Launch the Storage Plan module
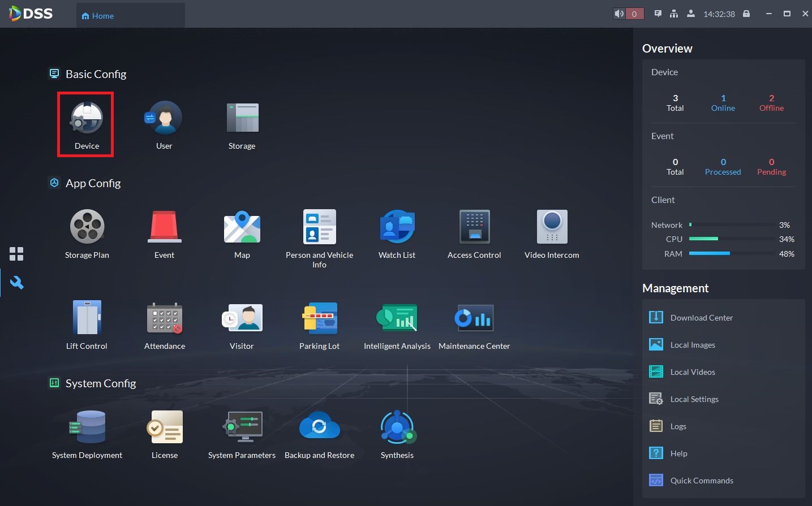This screenshot has width=812, height=506. (87, 234)
